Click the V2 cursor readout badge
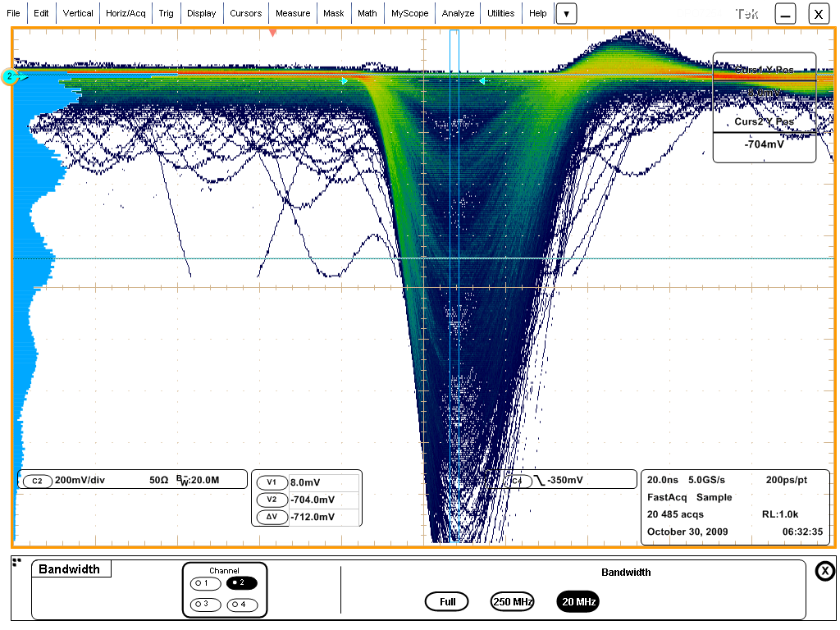The height and width of the screenshot is (630, 840). (x=272, y=500)
